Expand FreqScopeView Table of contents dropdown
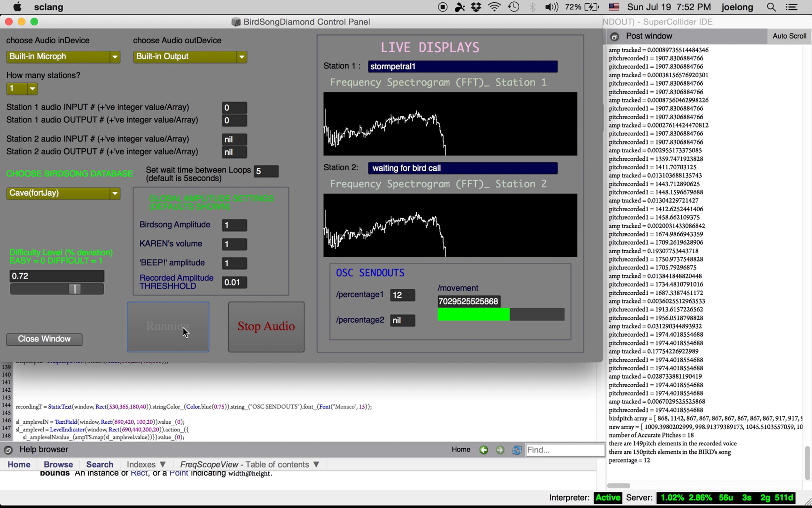The width and height of the screenshot is (812, 508). click(250, 465)
